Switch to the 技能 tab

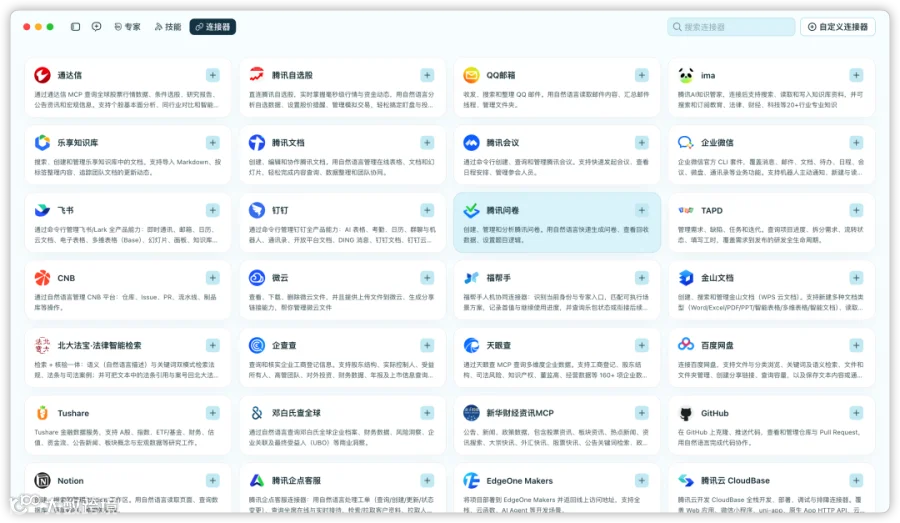168,26
